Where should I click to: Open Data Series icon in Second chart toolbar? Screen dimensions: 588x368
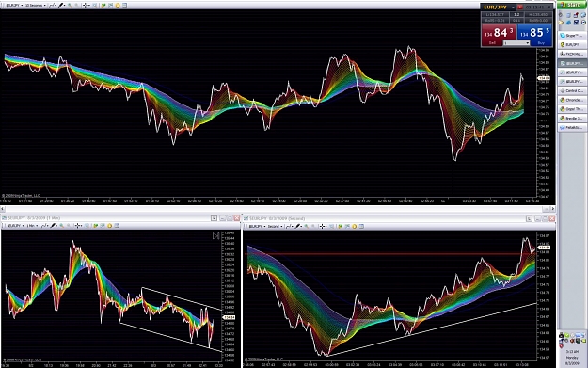361,226
